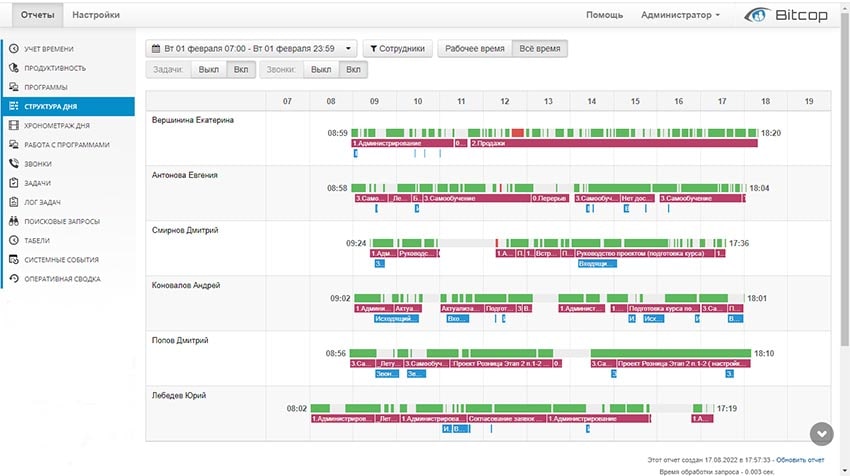Click the Табели calendar icon
850x476 pixels.
(x=14, y=241)
